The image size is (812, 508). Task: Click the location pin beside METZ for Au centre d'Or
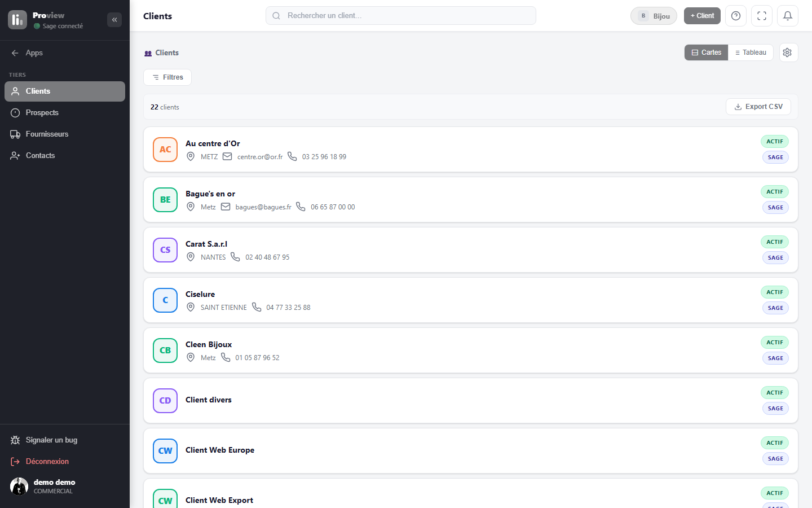tap(191, 156)
